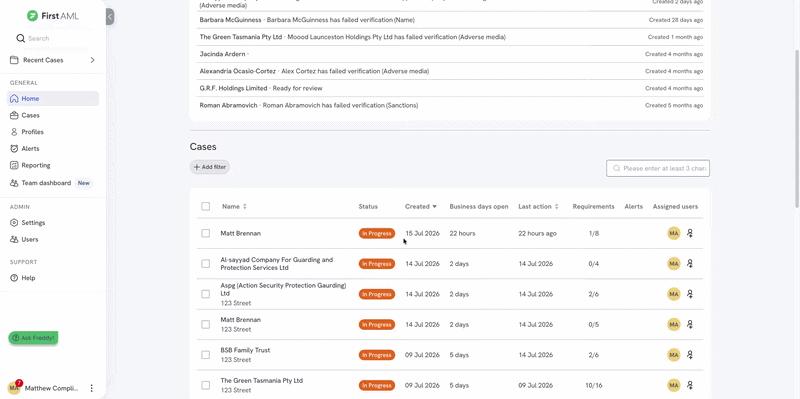Click the Reporting chart icon
Viewport: 800px width, 399px height.
(x=14, y=165)
